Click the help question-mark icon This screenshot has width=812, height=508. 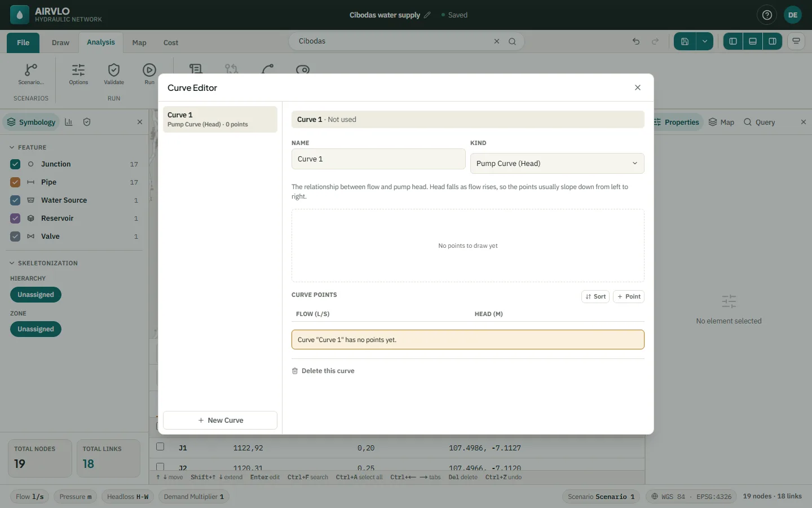[767, 15]
